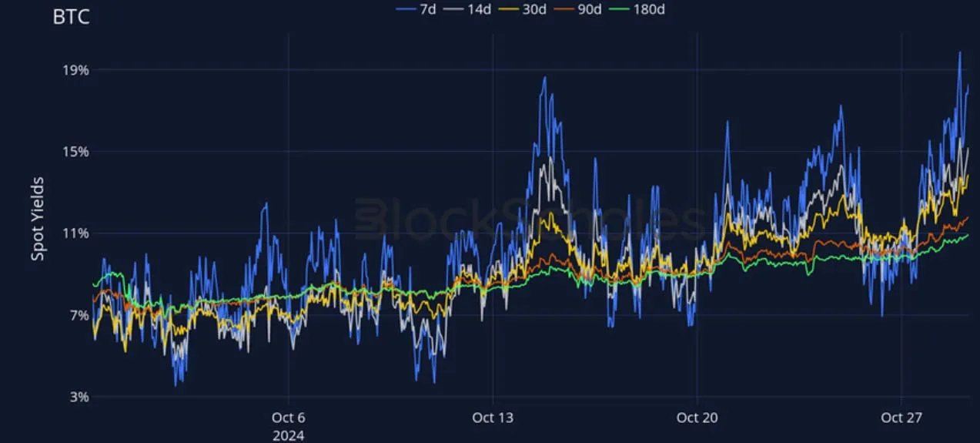The height and width of the screenshot is (443, 980).
Task: Click the 19% y-axis tick label
Action: point(76,70)
